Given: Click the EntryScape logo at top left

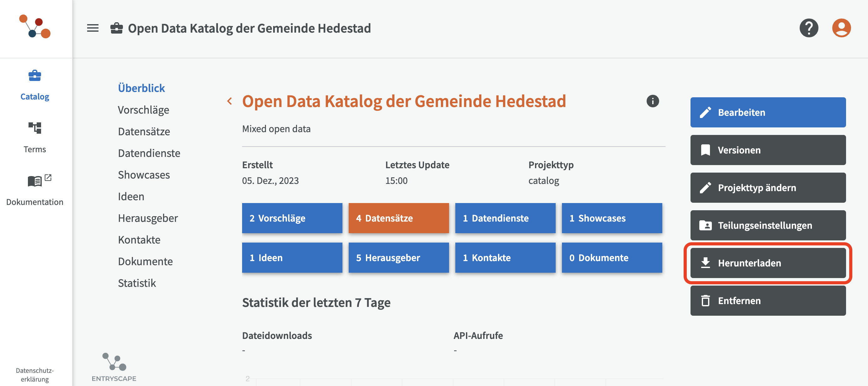Looking at the screenshot, I should (35, 26).
